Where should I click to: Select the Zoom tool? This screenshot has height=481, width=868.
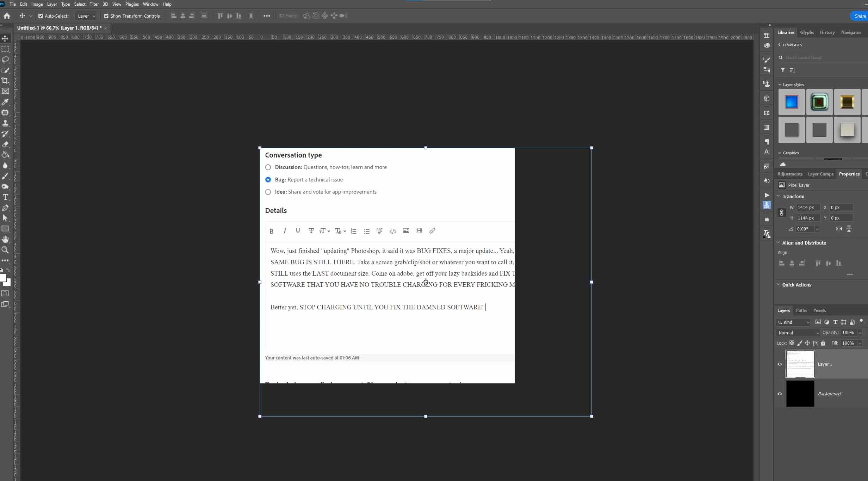coord(5,250)
